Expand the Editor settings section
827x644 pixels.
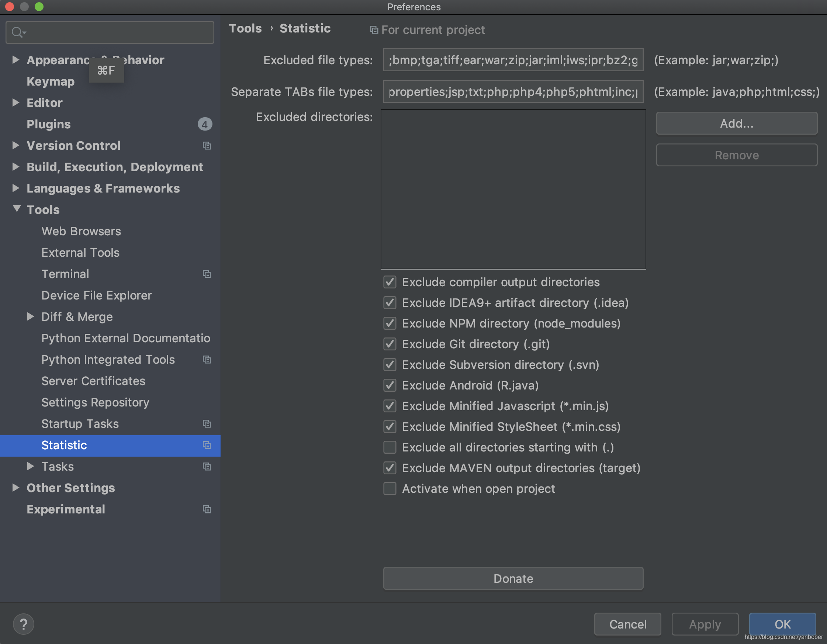(x=15, y=103)
